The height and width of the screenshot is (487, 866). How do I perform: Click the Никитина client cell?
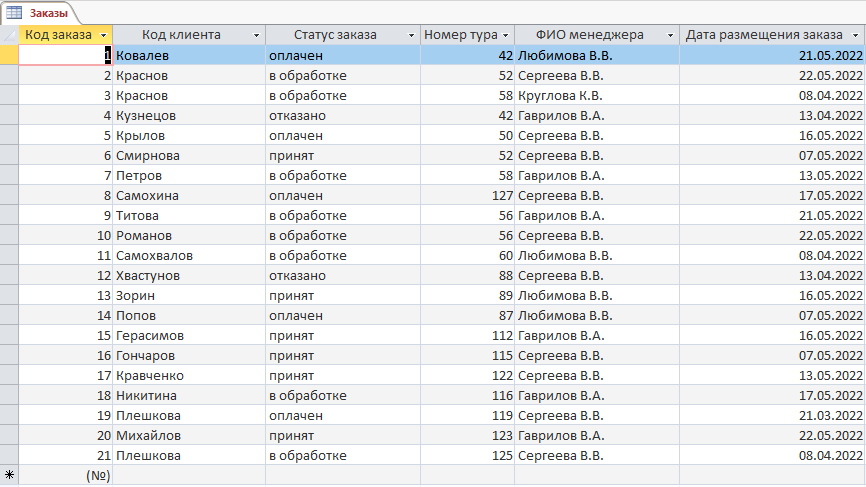pos(189,395)
